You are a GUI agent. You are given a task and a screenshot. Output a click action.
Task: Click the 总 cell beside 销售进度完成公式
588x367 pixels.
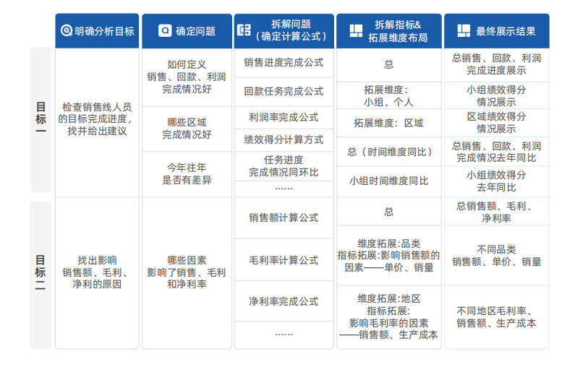click(x=389, y=65)
